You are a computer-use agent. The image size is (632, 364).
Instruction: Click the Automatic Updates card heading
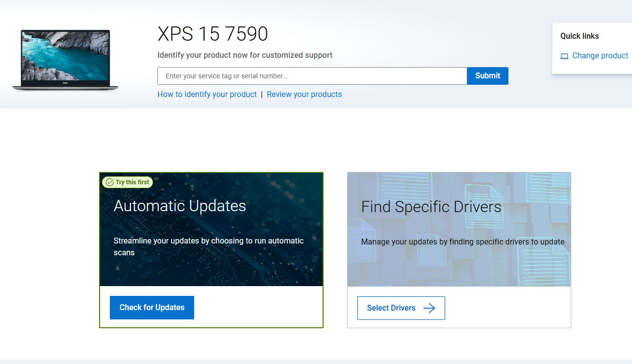pos(179,206)
